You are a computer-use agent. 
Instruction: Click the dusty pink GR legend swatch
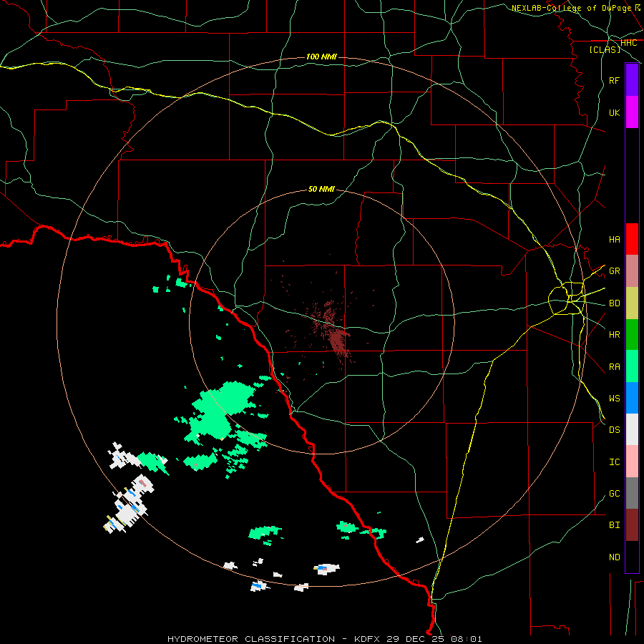point(632,271)
